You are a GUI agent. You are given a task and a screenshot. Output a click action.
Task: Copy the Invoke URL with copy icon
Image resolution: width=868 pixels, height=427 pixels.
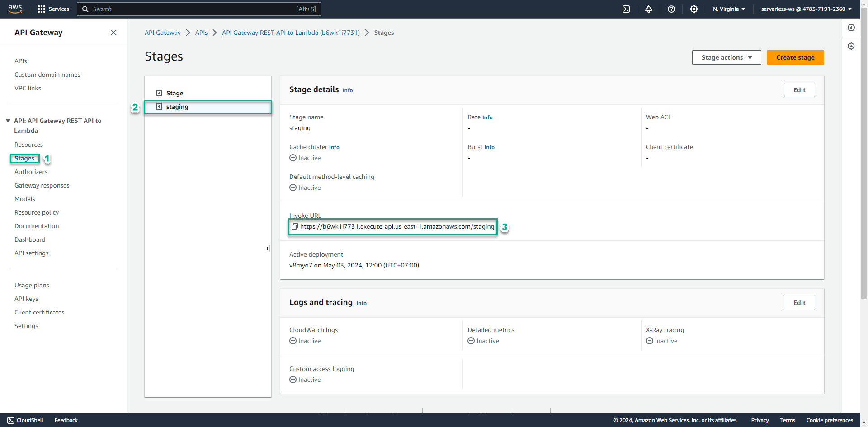[294, 226]
